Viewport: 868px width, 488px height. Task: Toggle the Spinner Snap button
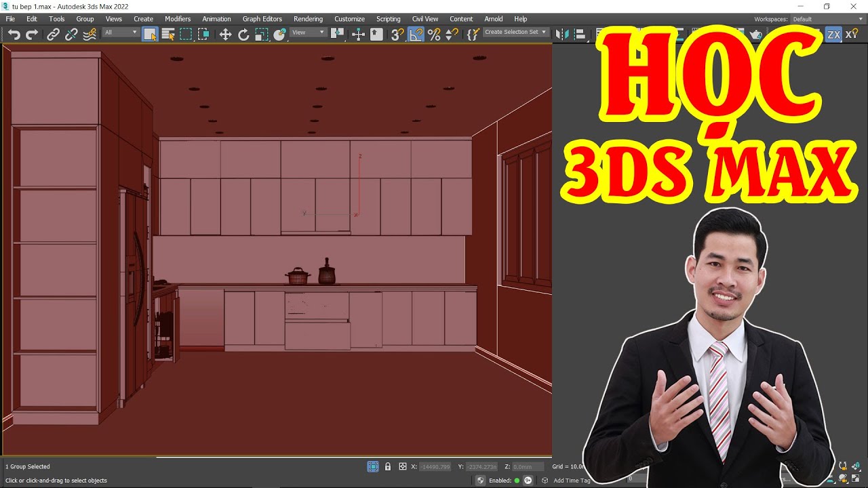(452, 35)
